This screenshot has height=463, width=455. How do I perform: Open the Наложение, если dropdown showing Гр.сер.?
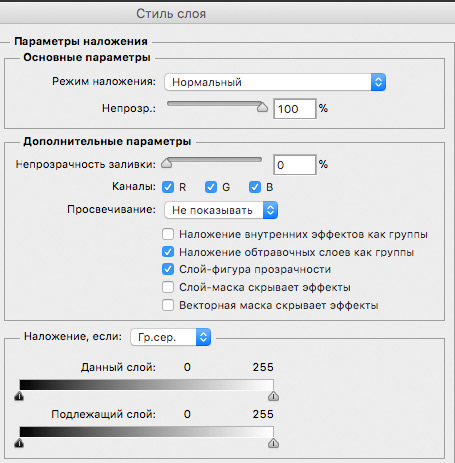tap(170, 337)
